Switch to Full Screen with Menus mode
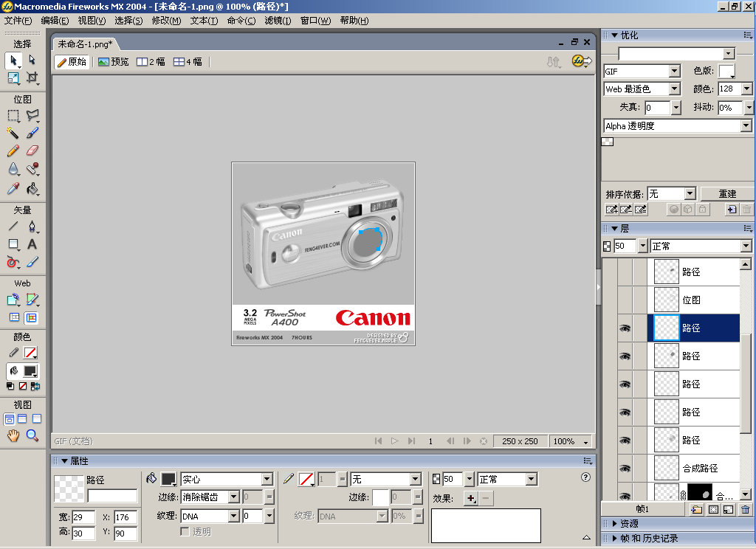The width and height of the screenshot is (756, 549). coord(22,419)
